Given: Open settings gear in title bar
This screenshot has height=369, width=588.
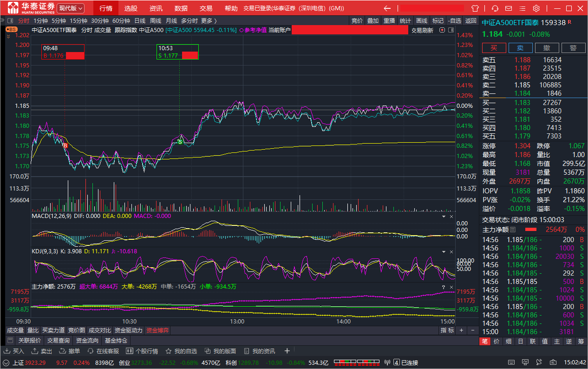Looking at the screenshot, I should pyautogui.click(x=536, y=8).
